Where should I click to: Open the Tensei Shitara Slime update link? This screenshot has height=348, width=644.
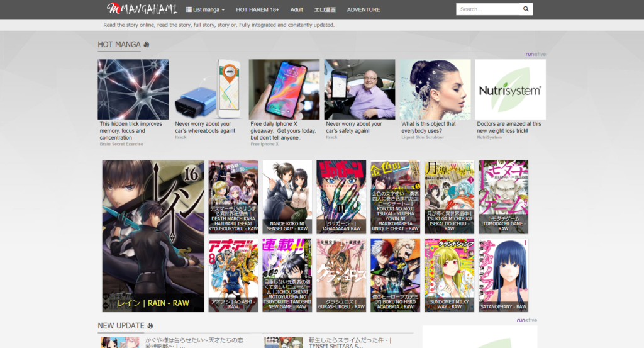click(x=350, y=343)
